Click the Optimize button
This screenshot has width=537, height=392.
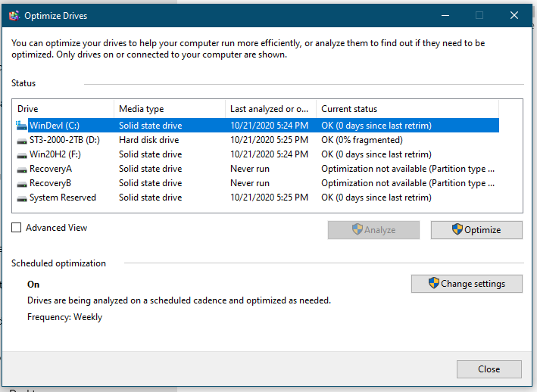(476, 230)
